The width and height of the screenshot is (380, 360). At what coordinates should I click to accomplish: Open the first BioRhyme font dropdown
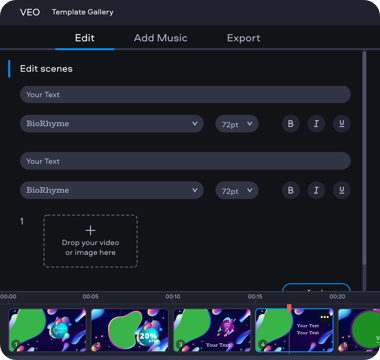click(112, 124)
